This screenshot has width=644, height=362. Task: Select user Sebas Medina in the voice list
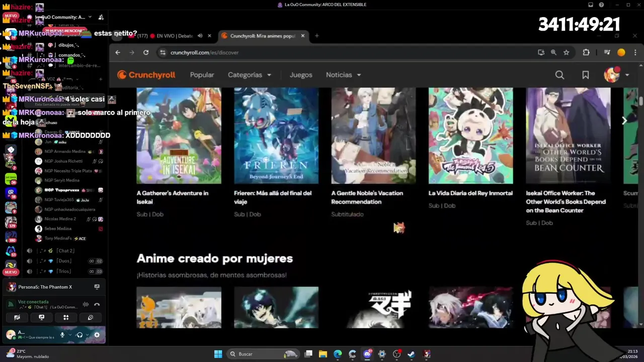coord(58,228)
